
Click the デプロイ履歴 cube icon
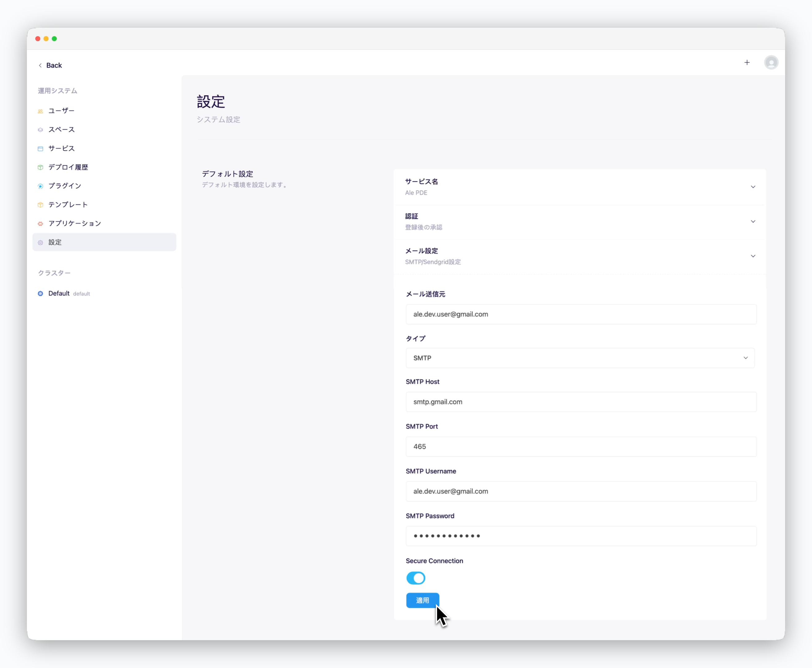(x=41, y=167)
